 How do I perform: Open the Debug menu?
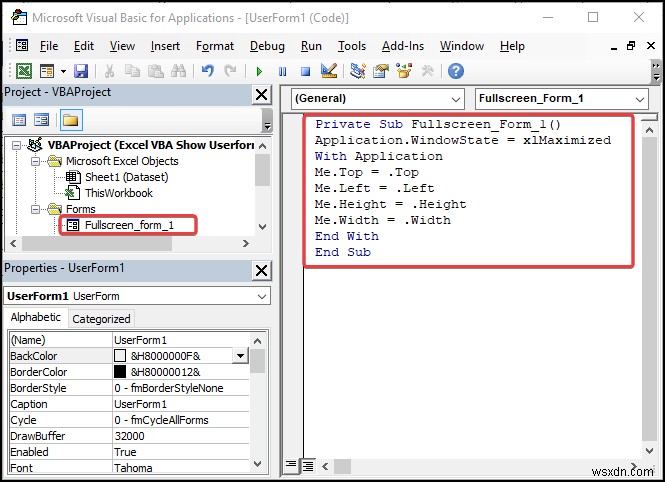click(267, 46)
